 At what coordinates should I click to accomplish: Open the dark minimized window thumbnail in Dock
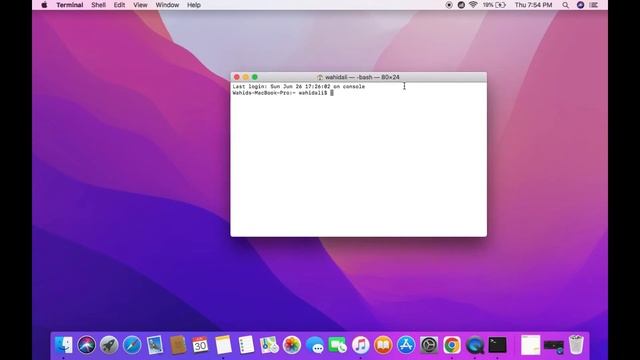point(553,346)
